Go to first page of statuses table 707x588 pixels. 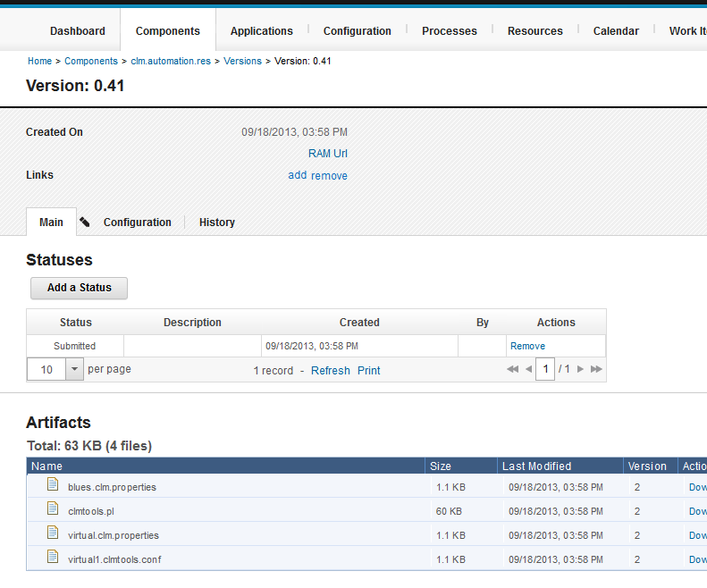(x=512, y=369)
